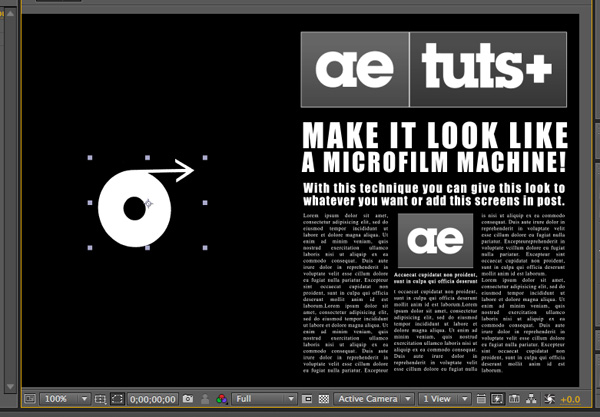
Task: Click the large ae tuts+ logo
Action: (x=434, y=70)
